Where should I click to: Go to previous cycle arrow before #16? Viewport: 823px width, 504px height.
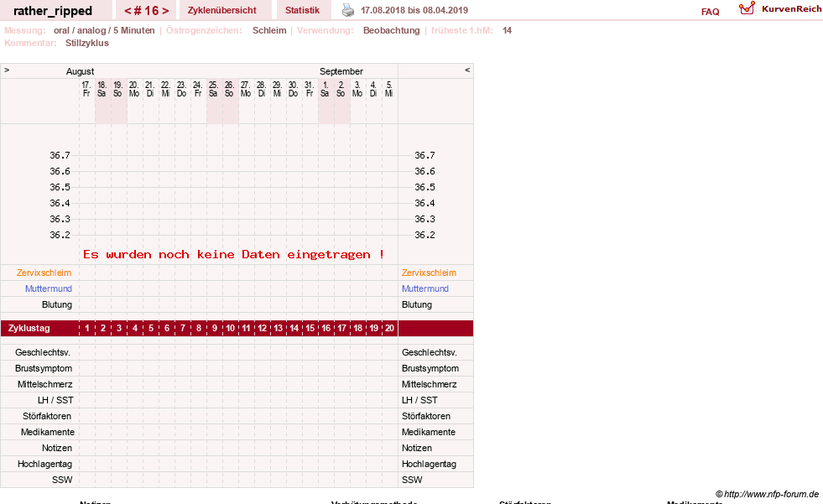click(x=128, y=11)
